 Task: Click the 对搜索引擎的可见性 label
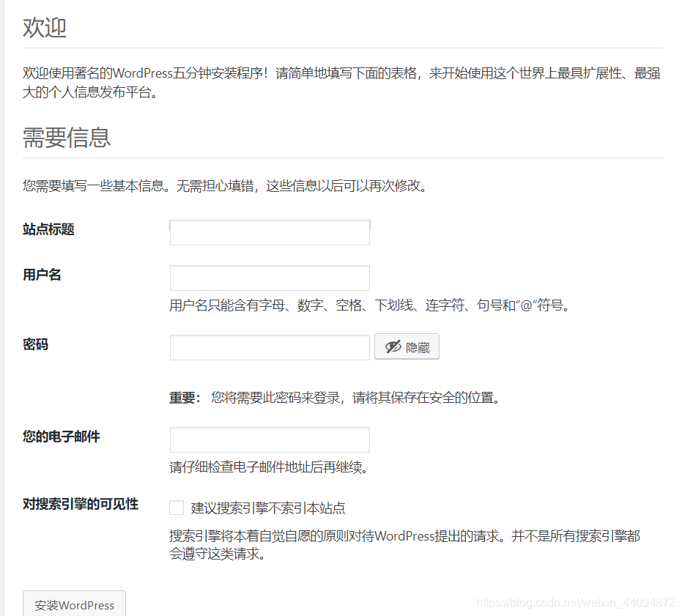(x=81, y=504)
